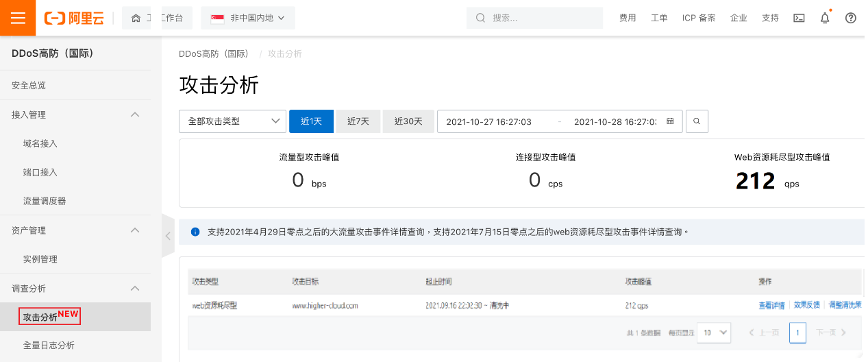Open the region dropdown 非中国内地
868x362 pixels.
pyautogui.click(x=248, y=18)
